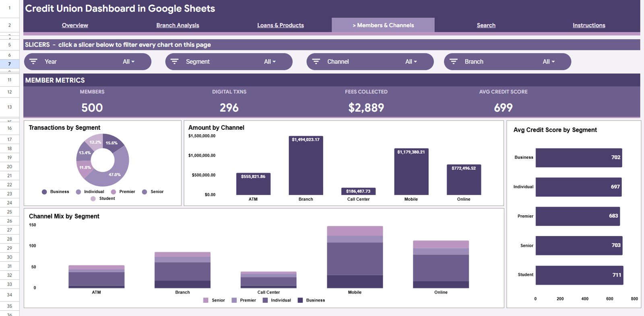Screen dimensions: 644x316
Task: Select the Members & Channels tab
Action: point(383,25)
